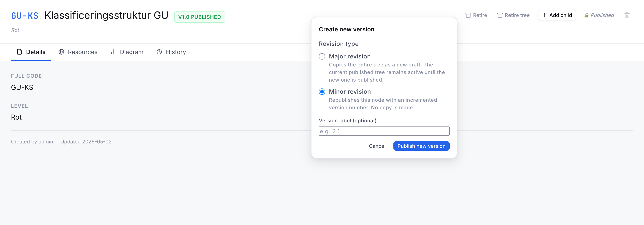Open the History tab
This screenshot has width=644, height=225.
[x=171, y=52]
